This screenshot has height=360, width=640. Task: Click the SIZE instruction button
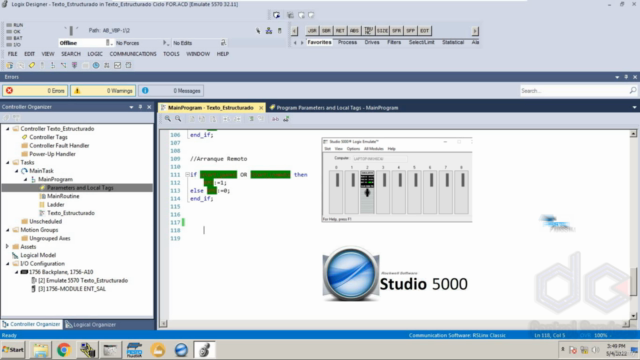(x=382, y=31)
